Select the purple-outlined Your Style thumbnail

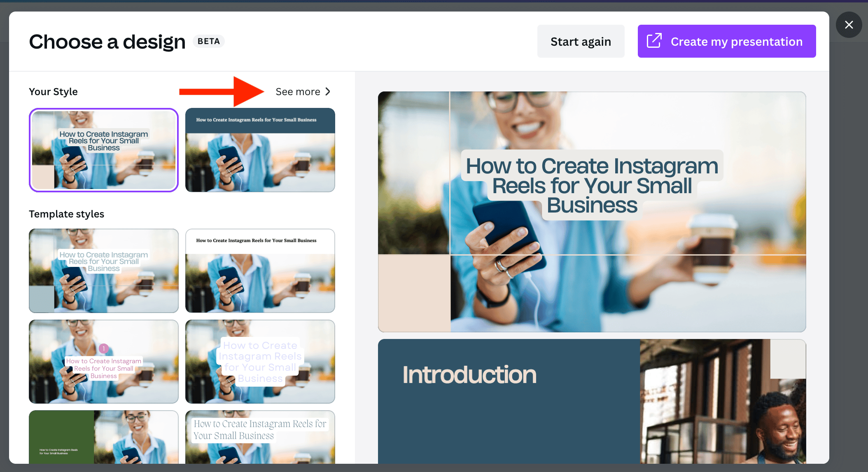104,150
